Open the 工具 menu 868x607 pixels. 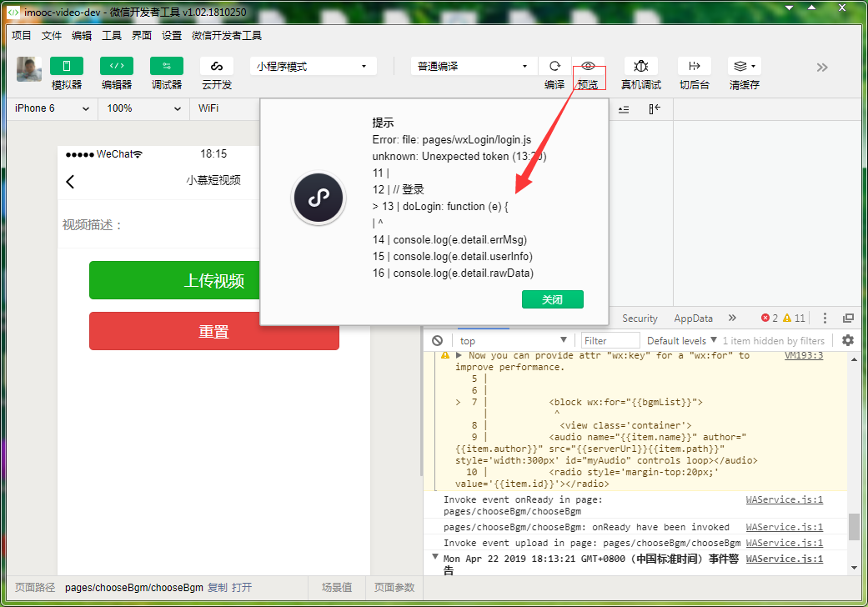click(x=111, y=35)
